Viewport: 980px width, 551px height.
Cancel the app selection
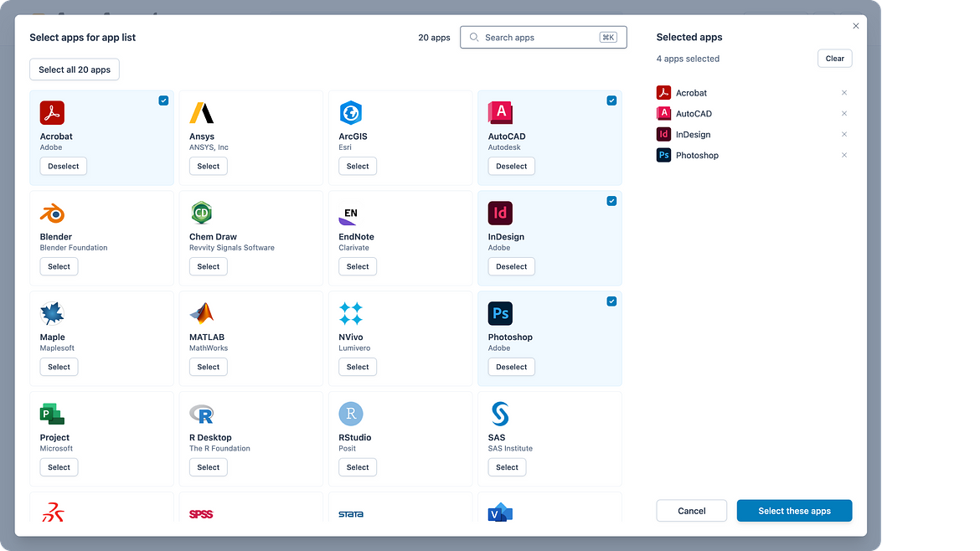691,511
